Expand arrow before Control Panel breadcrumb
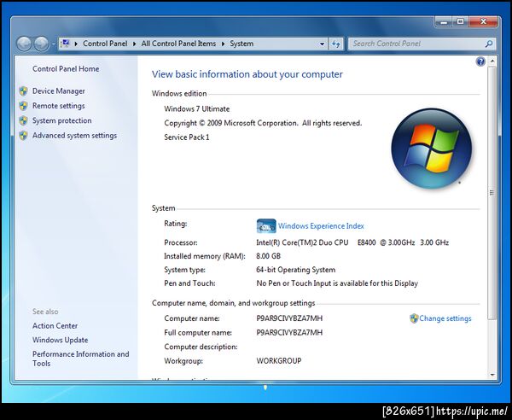This screenshot has width=512, height=420. (76, 44)
